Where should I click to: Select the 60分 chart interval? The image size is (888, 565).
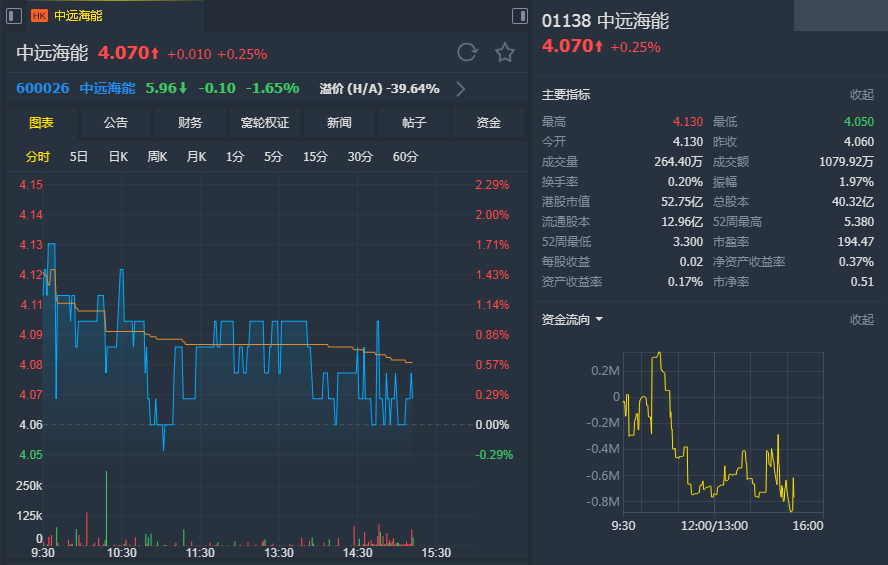(405, 157)
